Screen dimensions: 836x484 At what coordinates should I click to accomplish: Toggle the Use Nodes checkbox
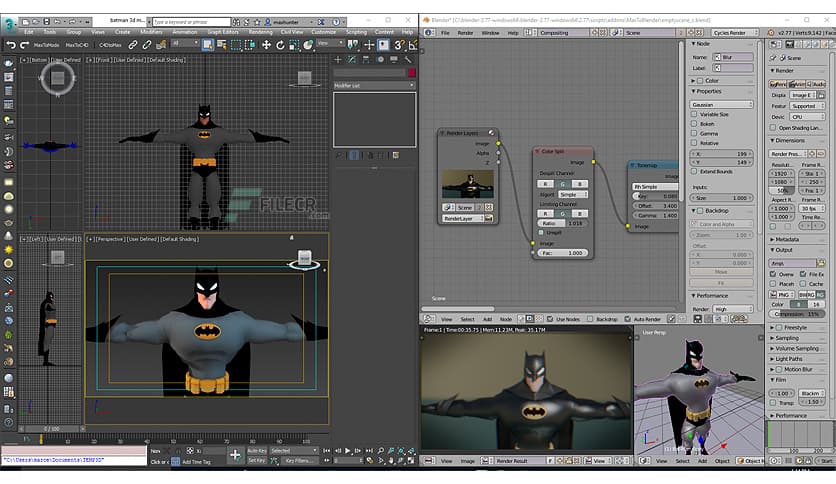pyautogui.click(x=550, y=319)
